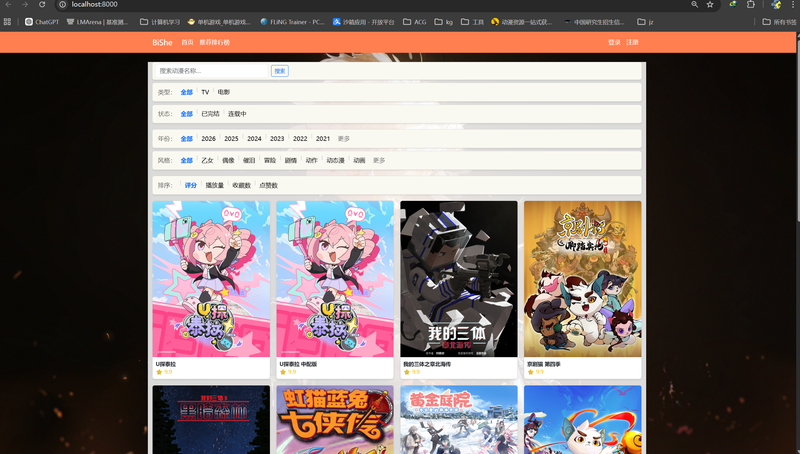Filter type by TV
Image resolution: width=800 pixels, height=454 pixels.
point(205,92)
